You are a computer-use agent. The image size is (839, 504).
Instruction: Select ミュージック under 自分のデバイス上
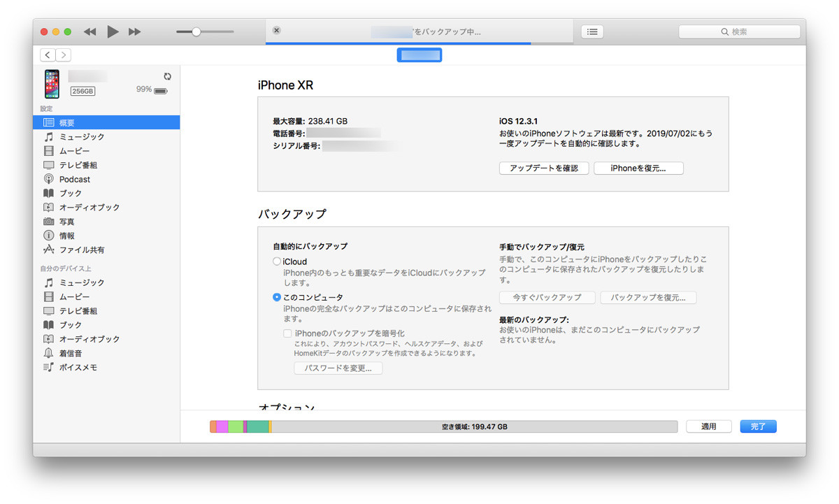(x=106, y=282)
